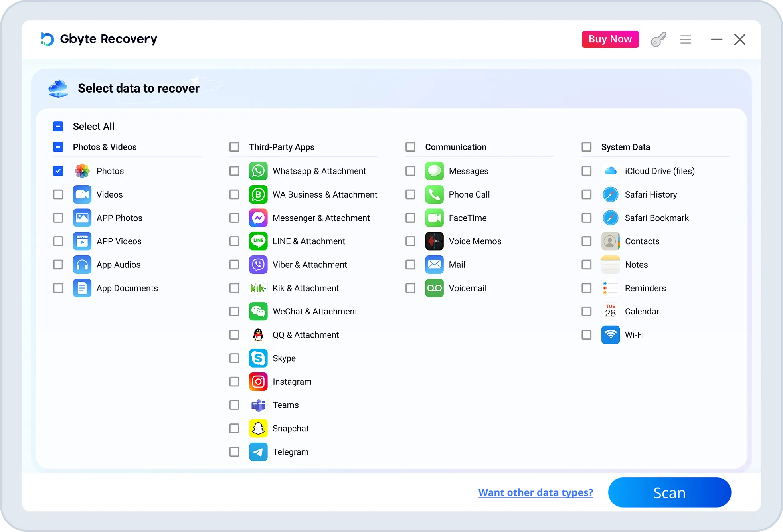
Task: Click the App Documents icon
Action: coord(82,288)
